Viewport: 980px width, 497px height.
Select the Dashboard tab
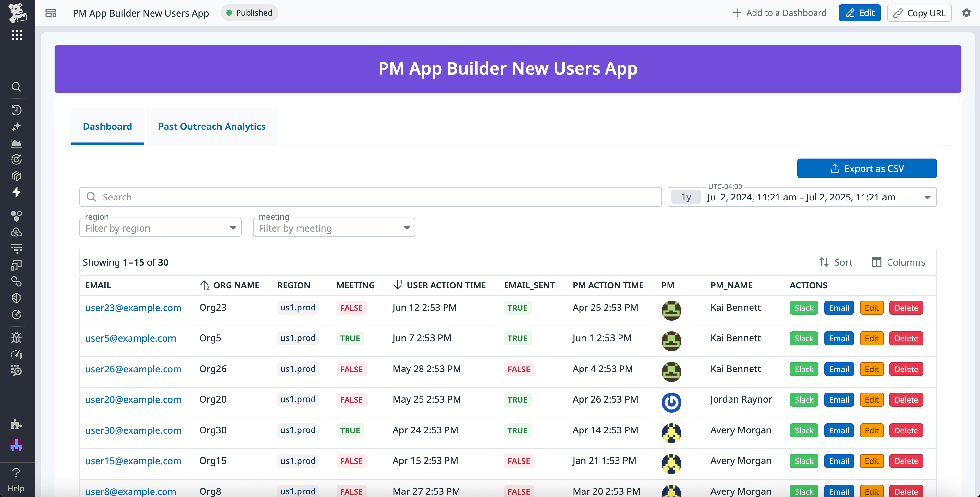tap(107, 126)
